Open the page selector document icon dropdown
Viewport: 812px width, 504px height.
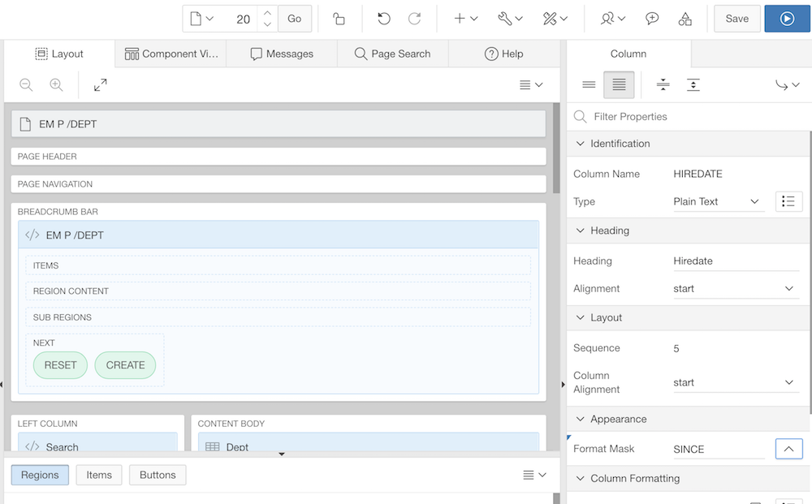[201, 19]
